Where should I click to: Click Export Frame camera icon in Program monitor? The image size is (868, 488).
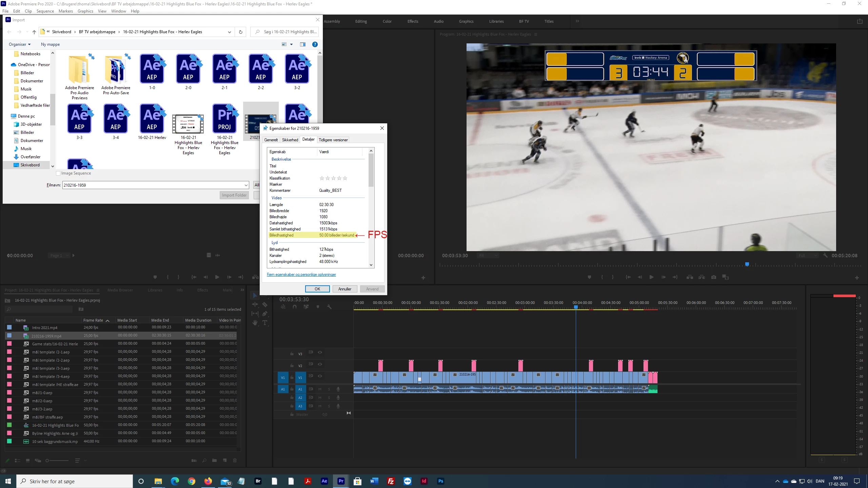(x=714, y=277)
